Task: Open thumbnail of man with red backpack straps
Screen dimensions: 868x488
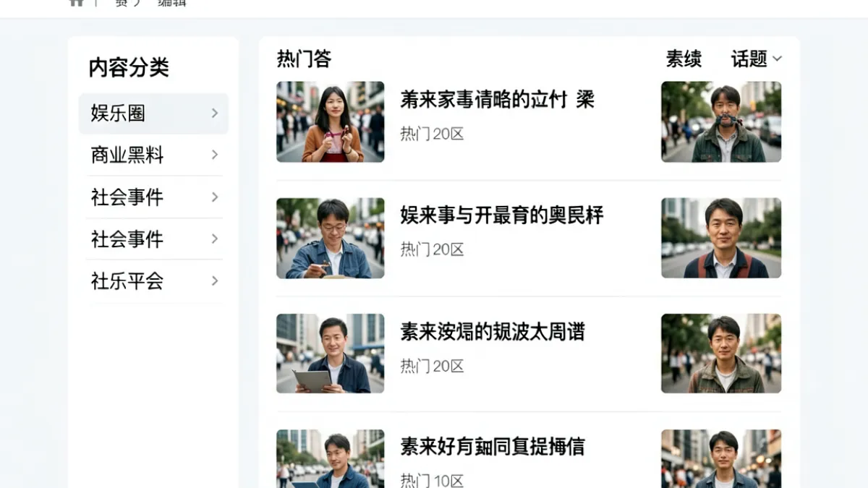Action: (x=721, y=238)
